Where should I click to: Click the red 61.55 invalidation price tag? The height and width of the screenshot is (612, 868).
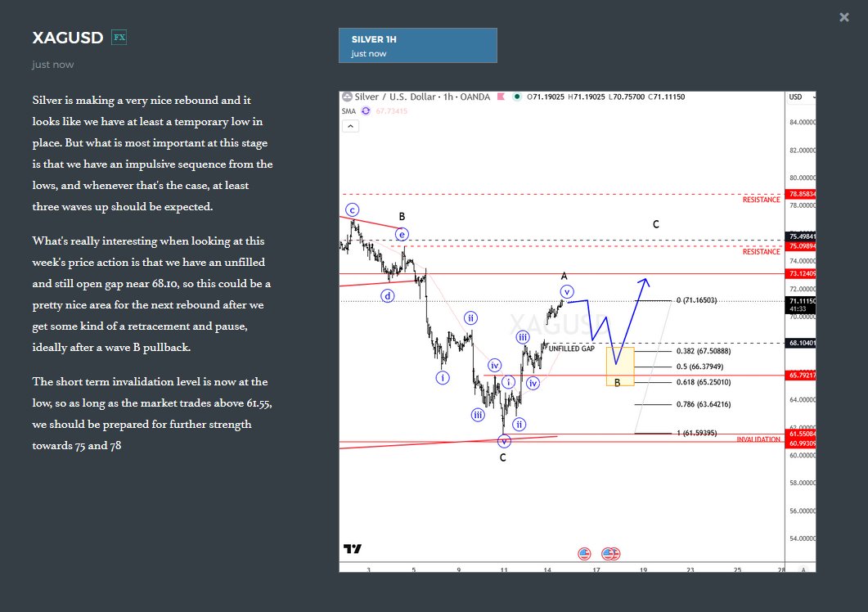click(x=800, y=434)
